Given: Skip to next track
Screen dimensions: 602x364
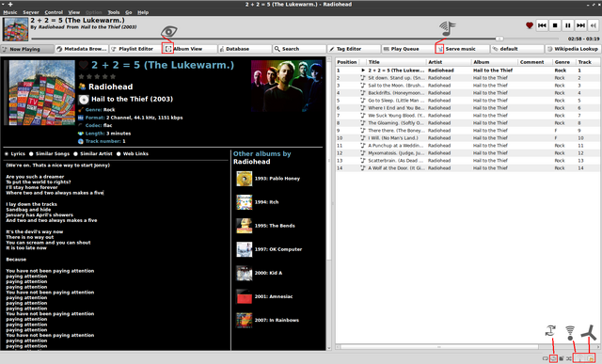Looking at the screenshot, I should click(581, 25).
